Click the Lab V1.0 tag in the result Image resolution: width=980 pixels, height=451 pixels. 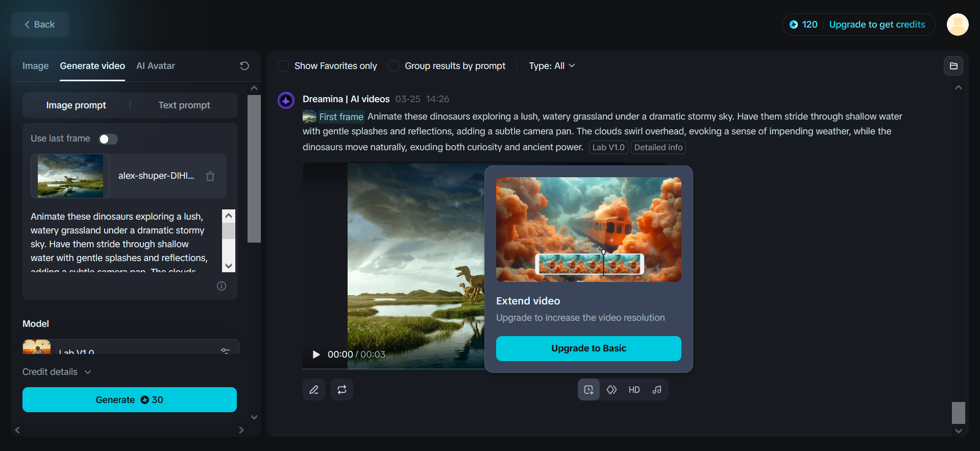point(608,148)
